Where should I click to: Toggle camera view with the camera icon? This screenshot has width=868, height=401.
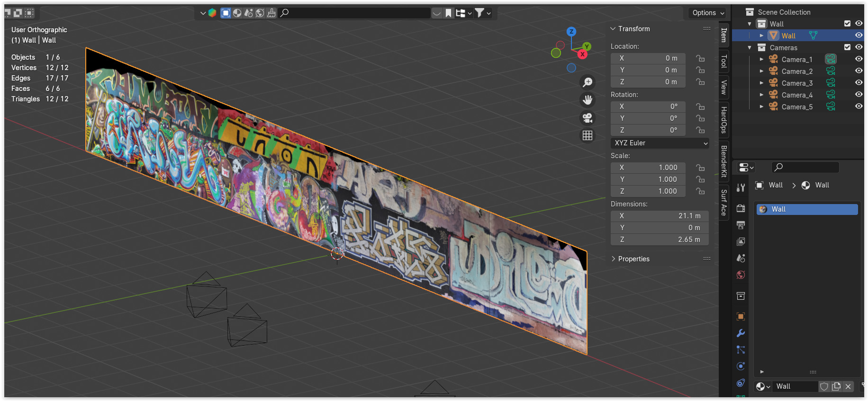point(588,118)
